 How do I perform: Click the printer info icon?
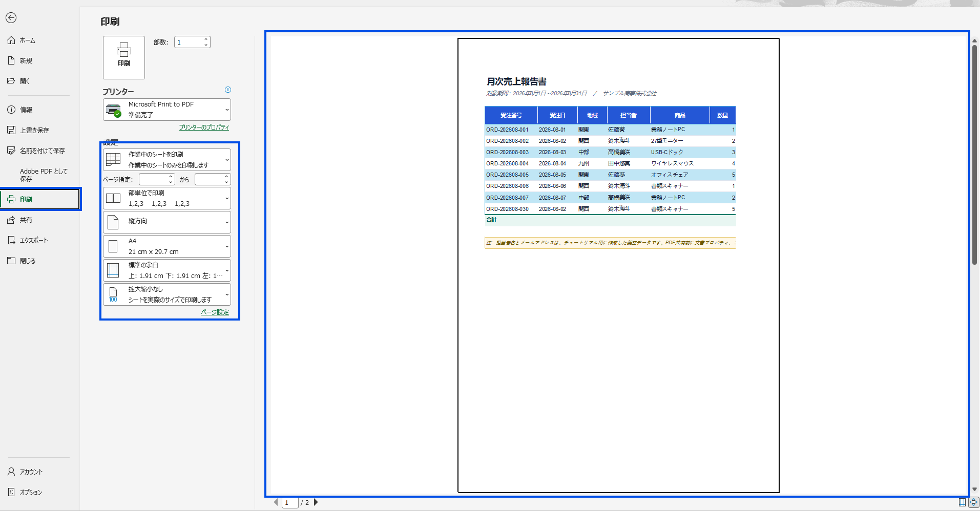[x=228, y=90]
